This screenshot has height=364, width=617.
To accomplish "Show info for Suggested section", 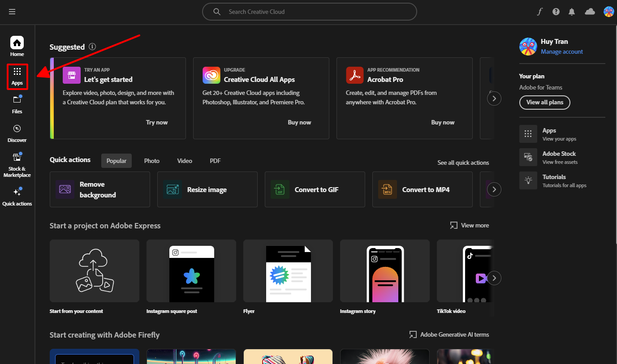I will pos(92,47).
